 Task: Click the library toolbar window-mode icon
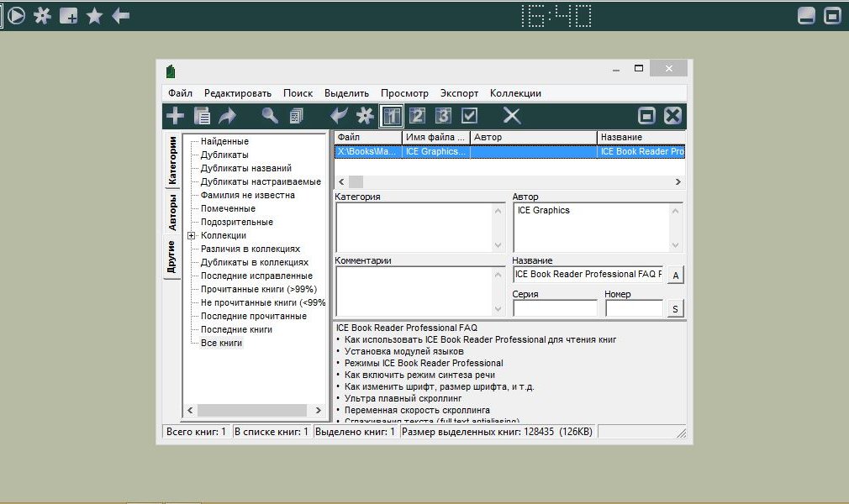coord(646,115)
